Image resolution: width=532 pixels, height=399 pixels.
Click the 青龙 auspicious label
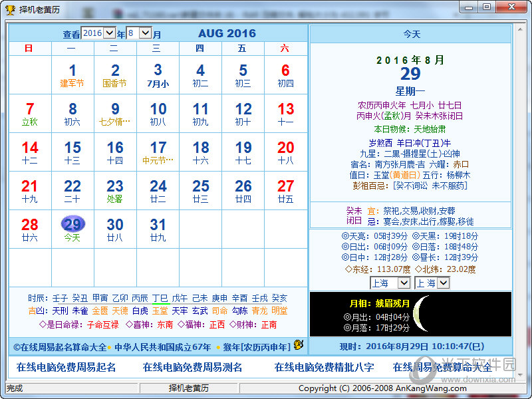pos(259,311)
